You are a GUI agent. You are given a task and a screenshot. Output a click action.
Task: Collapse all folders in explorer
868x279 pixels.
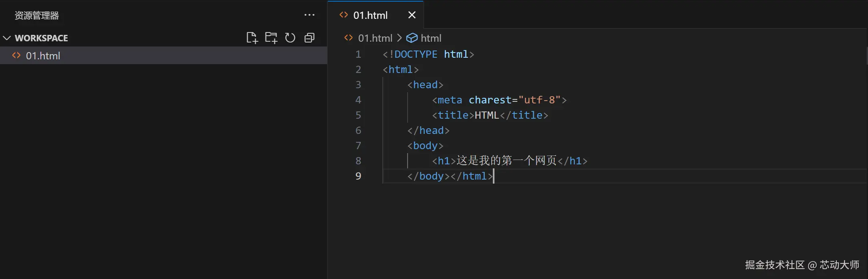point(309,38)
